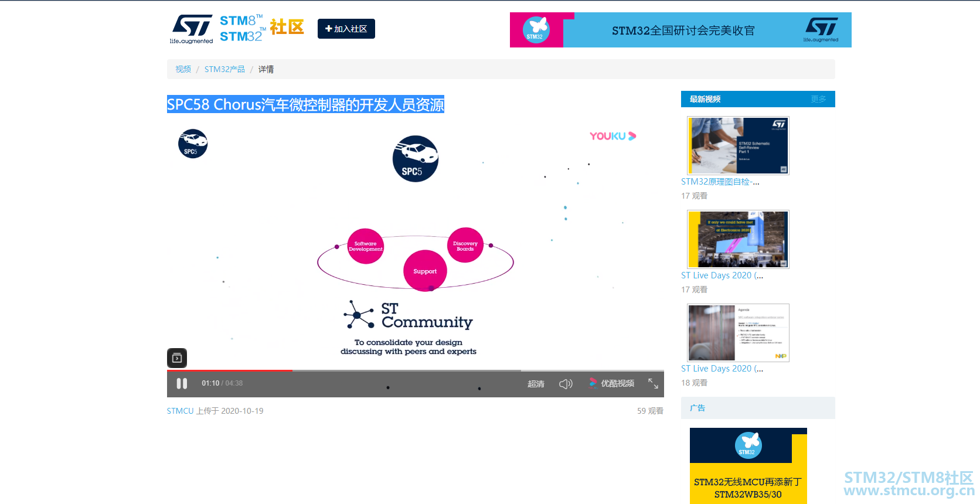This screenshot has width=980, height=504.
Task: Select the SPC58 Chorus video title
Action: (305, 104)
